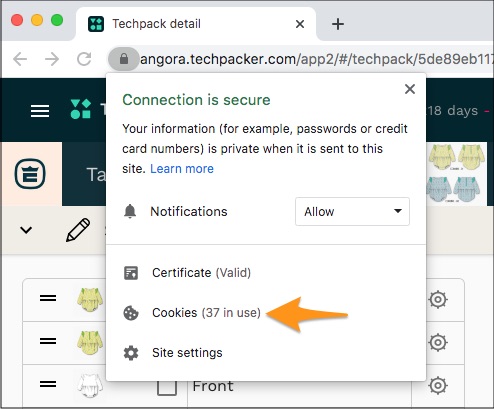Open settings gear for Front row
The height and width of the screenshot is (409, 494).
[438, 386]
